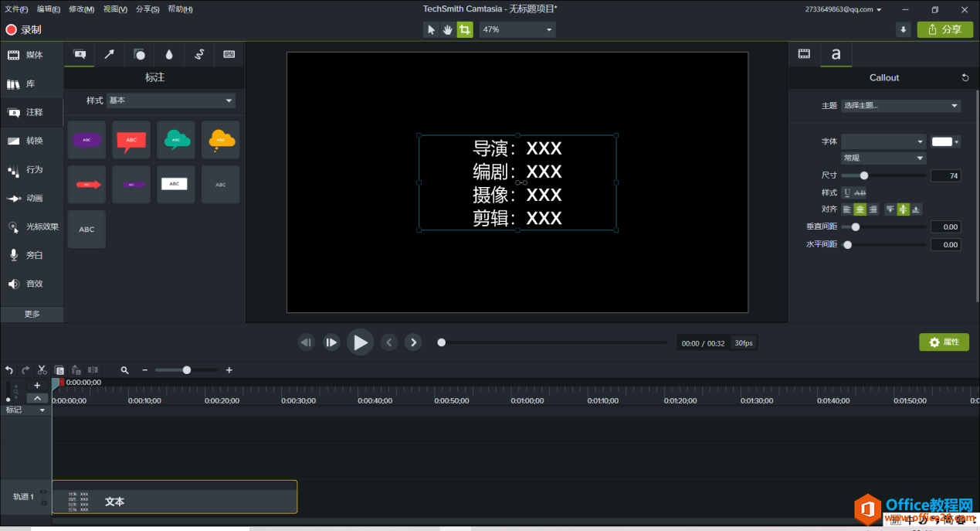
Task: Open the keystroke callout keyboard tab
Action: [x=229, y=54]
